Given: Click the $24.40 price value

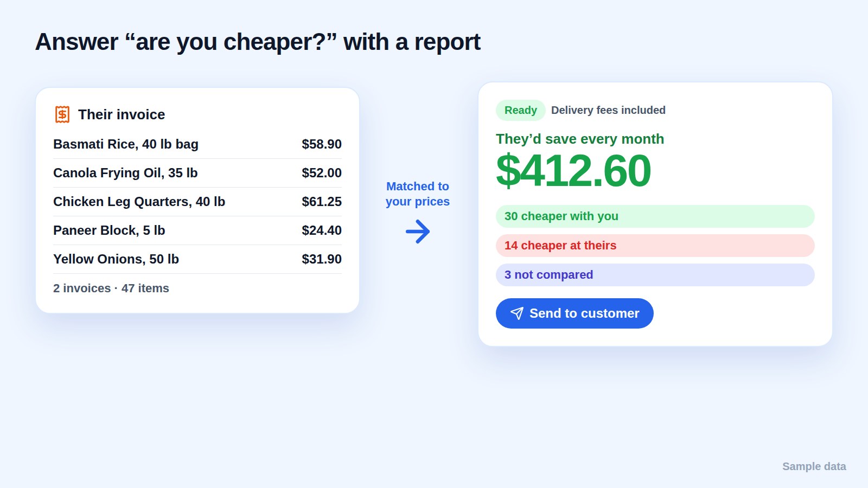Looking at the screenshot, I should [x=322, y=230].
